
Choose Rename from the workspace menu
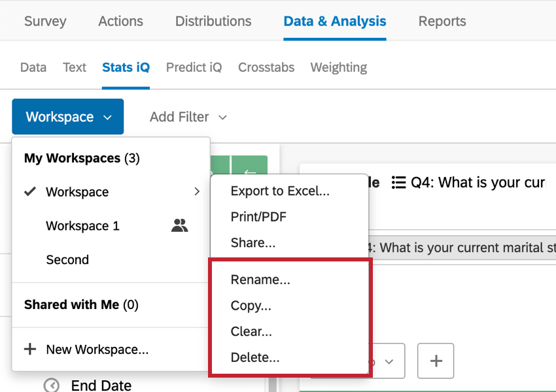[260, 279]
